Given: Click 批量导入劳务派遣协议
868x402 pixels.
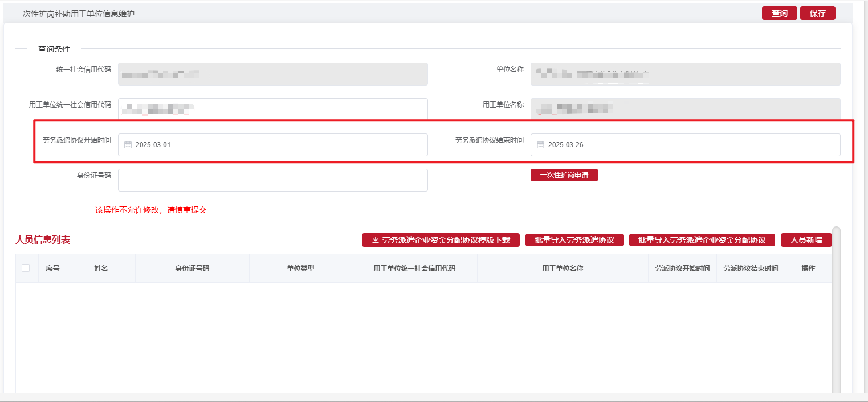Looking at the screenshot, I should tap(574, 239).
